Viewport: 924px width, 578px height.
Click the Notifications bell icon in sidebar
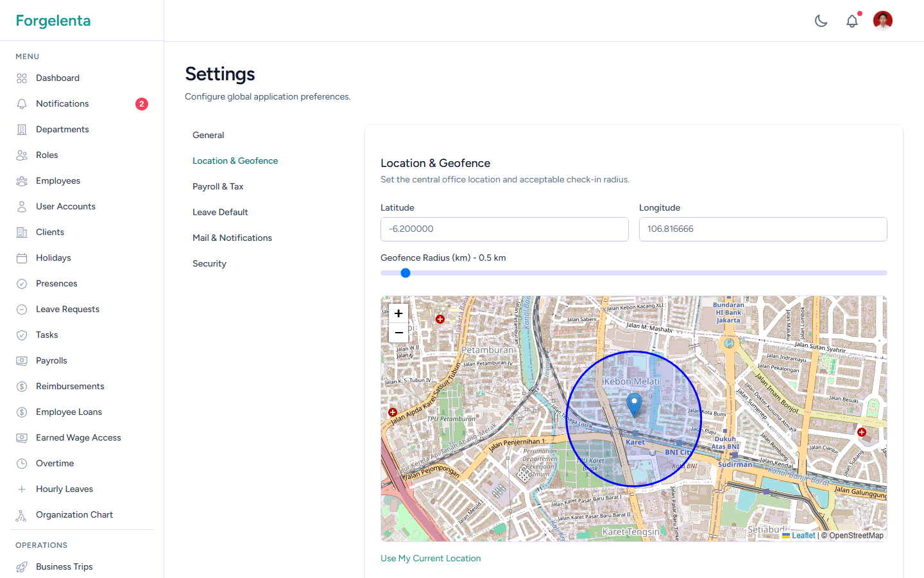[x=22, y=104]
